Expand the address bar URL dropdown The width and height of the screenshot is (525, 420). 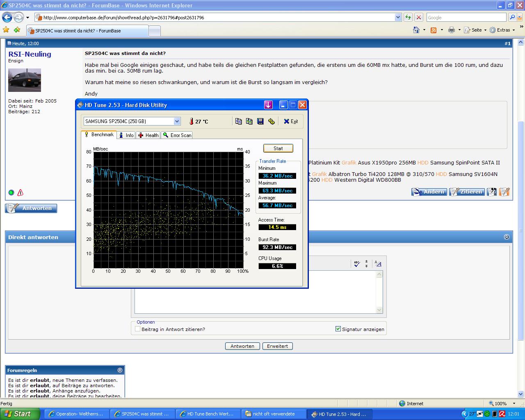click(398, 18)
